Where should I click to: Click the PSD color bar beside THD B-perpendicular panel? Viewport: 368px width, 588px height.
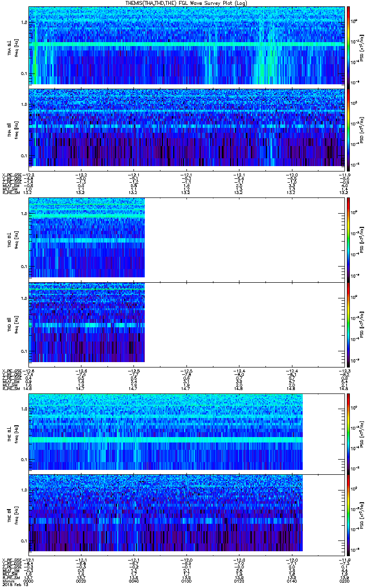[348, 240]
